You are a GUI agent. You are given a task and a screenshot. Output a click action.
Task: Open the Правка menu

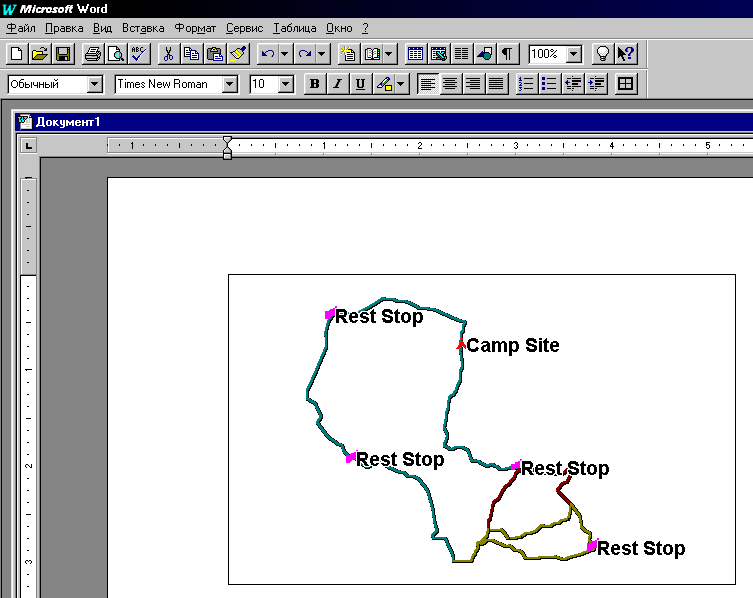tap(64, 28)
